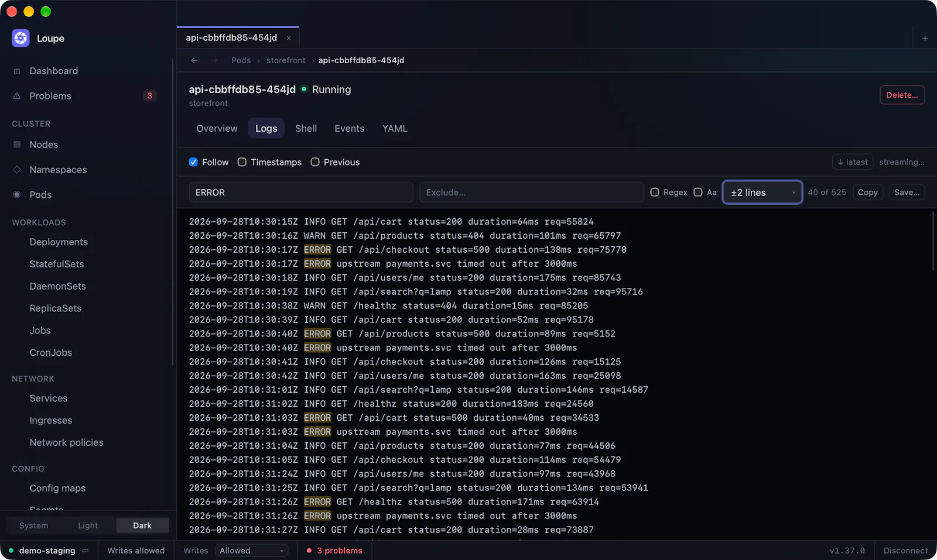Screen dimensions: 937x560
Task: Click the Problems warning triangle icon
Action: click(x=17, y=96)
